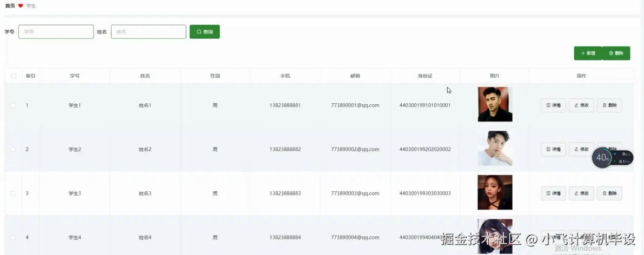Image resolution: width=644 pixels, height=255 pixels.
Task: Open 详情 details for 学生2
Action: coord(553,149)
